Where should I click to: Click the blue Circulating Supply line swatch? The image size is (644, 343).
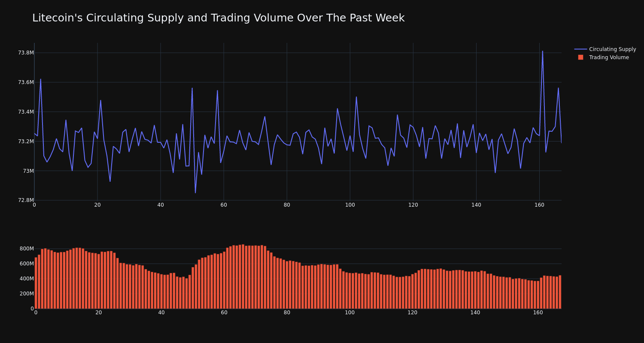coord(580,49)
